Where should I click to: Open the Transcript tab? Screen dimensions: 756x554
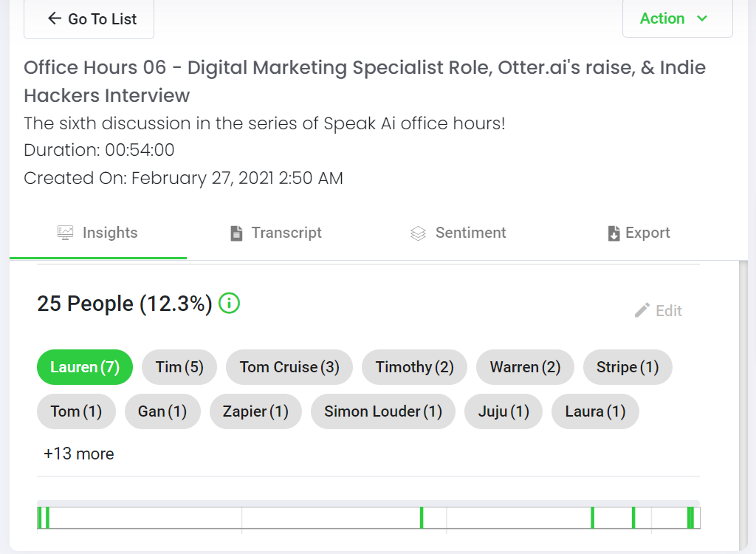(276, 233)
